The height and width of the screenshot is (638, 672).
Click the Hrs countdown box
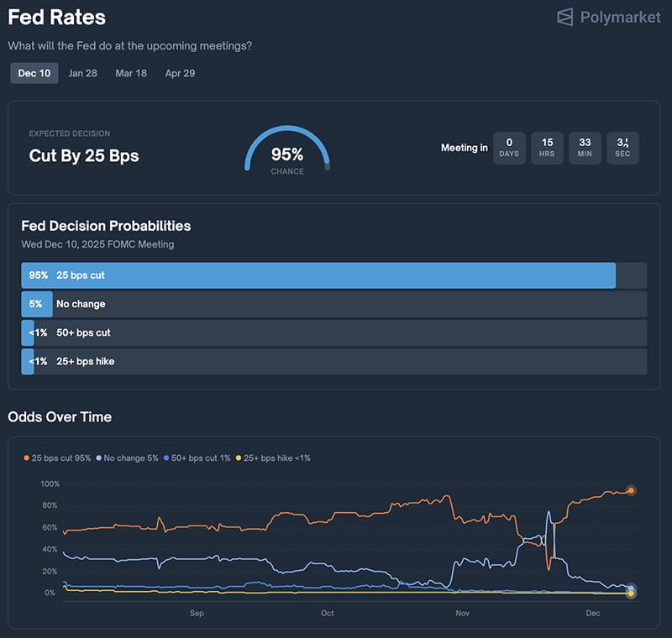click(547, 148)
